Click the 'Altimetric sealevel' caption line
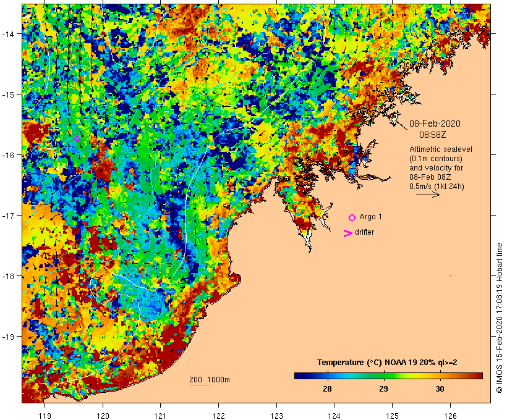507x420 pixels. (x=441, y=149)
